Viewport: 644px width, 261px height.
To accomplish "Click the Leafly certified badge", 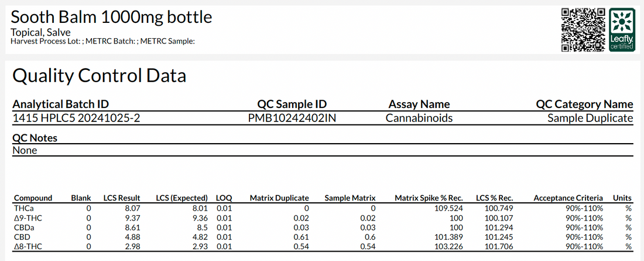I will point(622,29).
